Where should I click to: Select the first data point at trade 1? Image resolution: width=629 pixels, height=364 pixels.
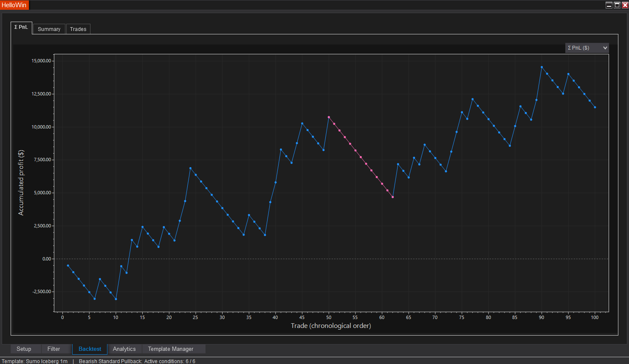pyautogui.click(x=68, y=266)
